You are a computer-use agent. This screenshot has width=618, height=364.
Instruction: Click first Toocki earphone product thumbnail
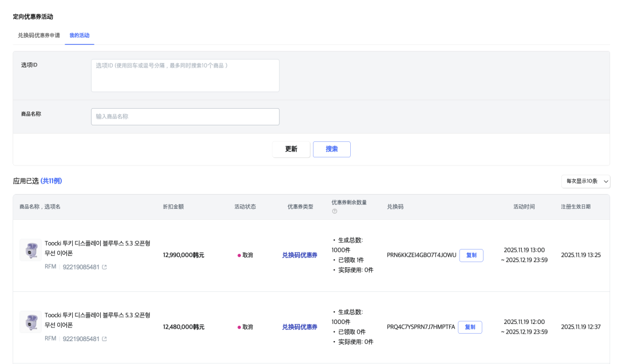(30, 250)
